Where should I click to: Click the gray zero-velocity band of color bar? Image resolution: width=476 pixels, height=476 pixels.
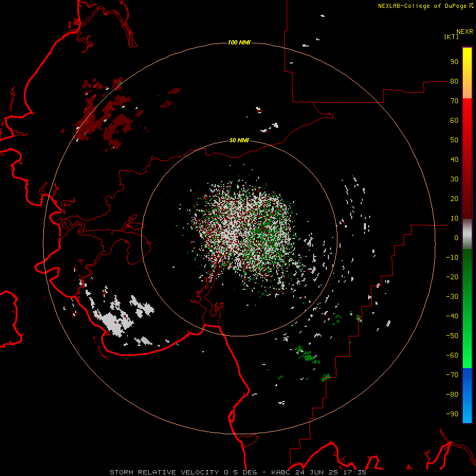coord(467,234)
